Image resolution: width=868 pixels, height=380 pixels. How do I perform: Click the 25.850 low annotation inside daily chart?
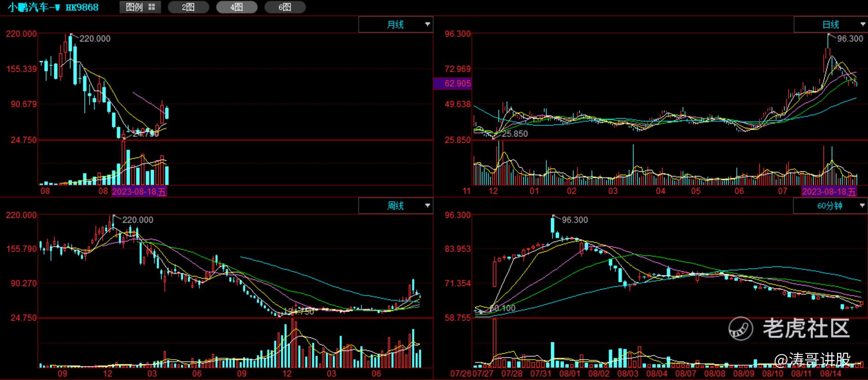515,134
